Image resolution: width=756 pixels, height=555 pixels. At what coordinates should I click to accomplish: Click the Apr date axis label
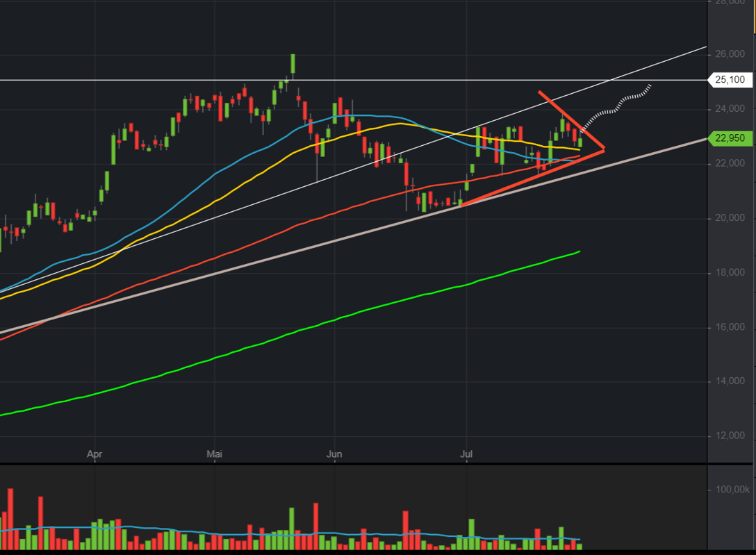pyautogui.click(x=94, y=454)
